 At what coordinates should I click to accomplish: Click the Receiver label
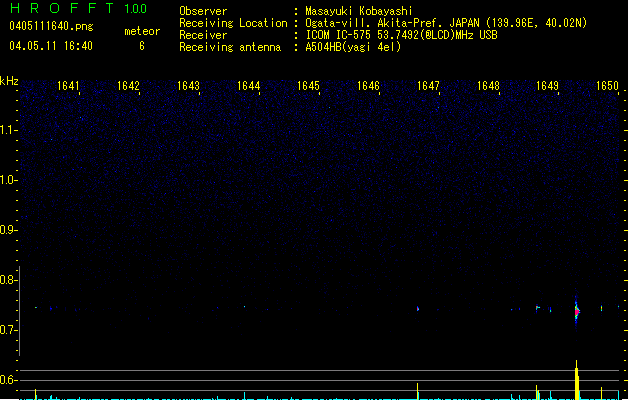click(203, 35)
